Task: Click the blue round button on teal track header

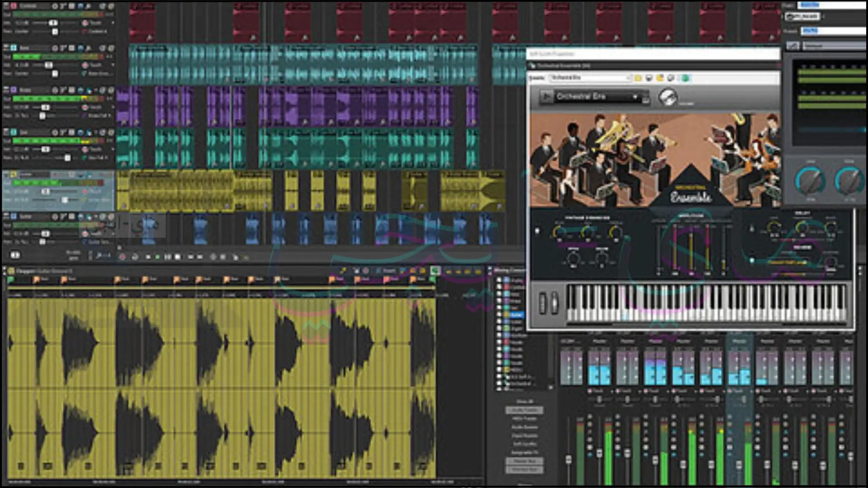Action: pos(80,48)
